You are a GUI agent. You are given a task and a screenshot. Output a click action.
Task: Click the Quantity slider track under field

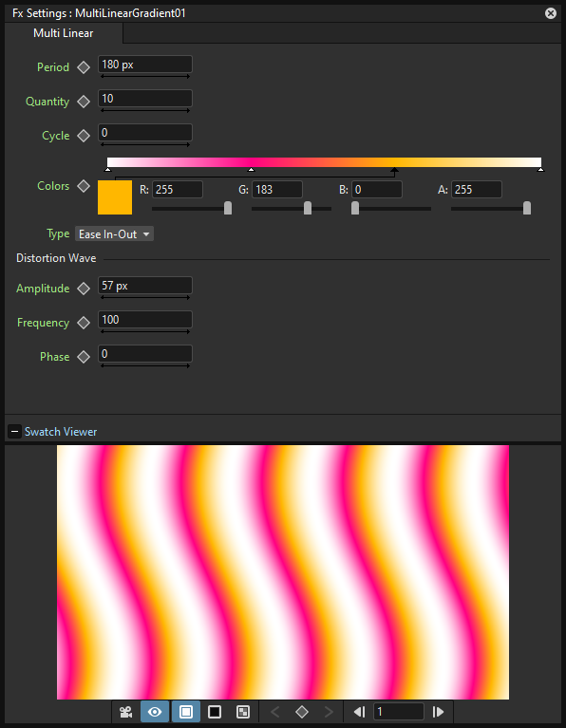coord(145,110)
